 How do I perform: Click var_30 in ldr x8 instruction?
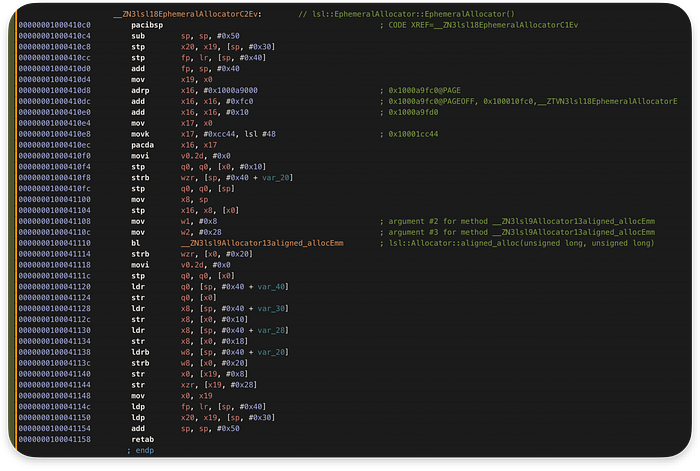click(x=271, y=308)
